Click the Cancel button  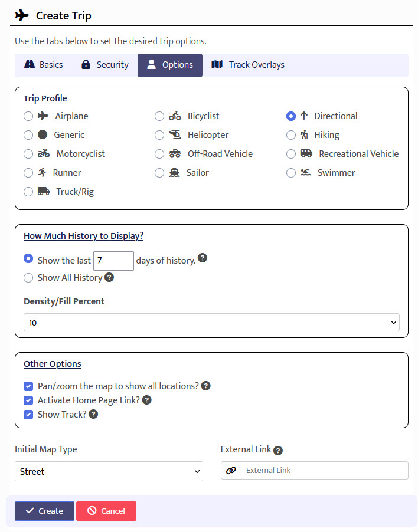106,511
